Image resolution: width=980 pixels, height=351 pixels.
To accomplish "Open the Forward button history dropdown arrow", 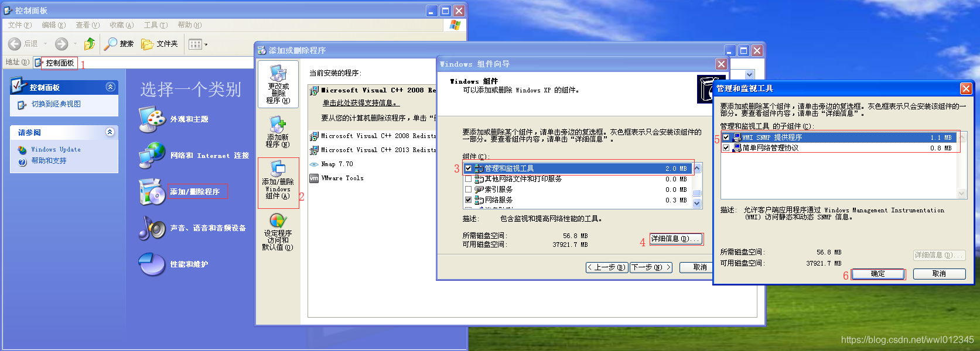I will point(75,44).
